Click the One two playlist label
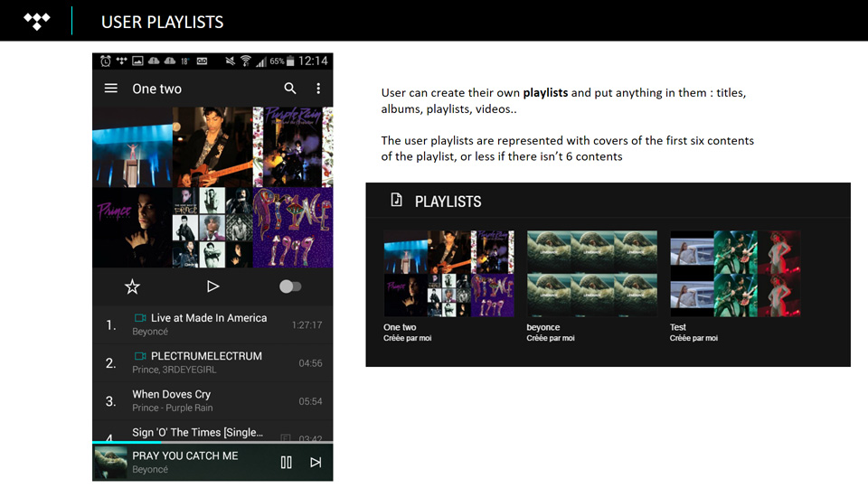 (400, 327)
